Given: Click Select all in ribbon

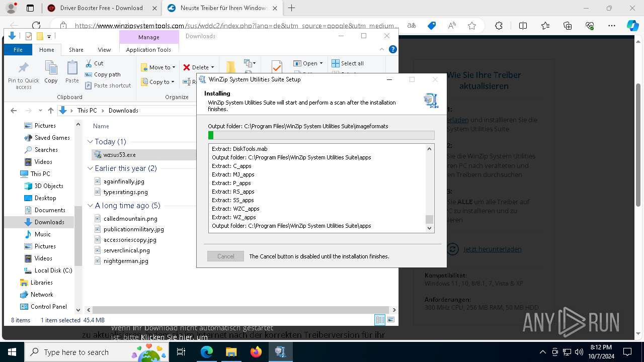Looking at the screenshot, I should pos(348,63).
